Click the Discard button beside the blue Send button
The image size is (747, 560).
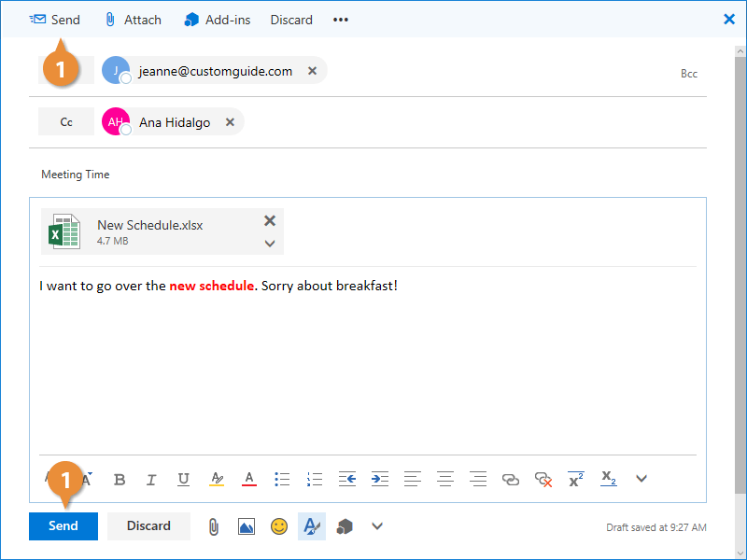[148, 525]
